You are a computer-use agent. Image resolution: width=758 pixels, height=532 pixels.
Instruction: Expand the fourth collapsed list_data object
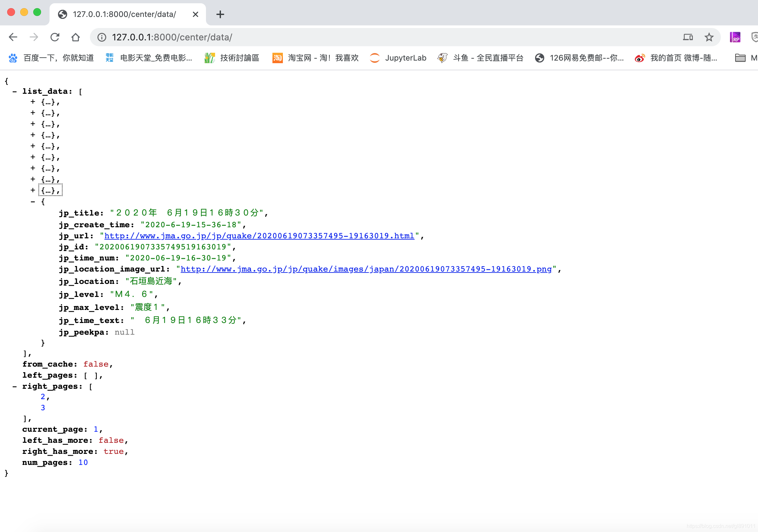click(33, 135)
